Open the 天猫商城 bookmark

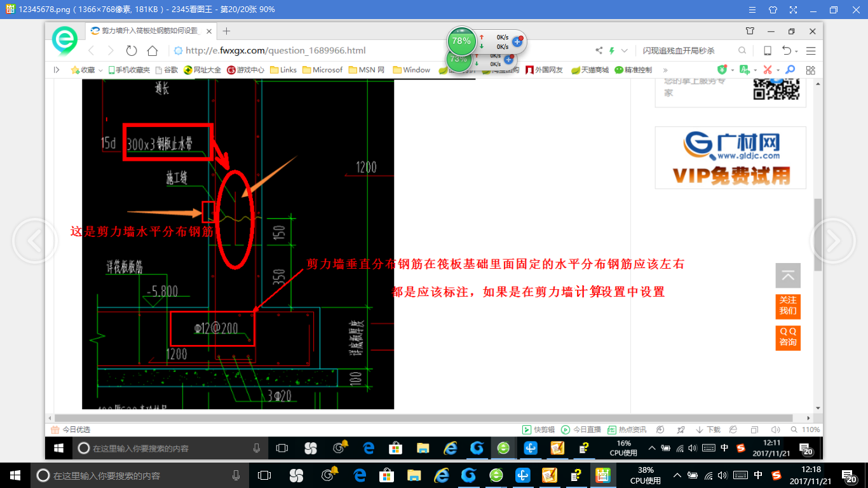(590, 70)
